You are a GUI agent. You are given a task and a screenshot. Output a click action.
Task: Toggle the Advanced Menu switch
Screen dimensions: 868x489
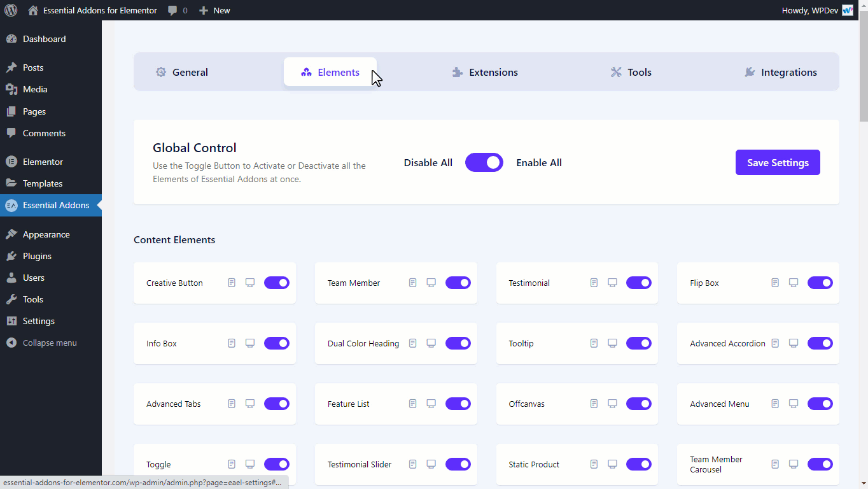pyautogui.click(x=820, y=404)
